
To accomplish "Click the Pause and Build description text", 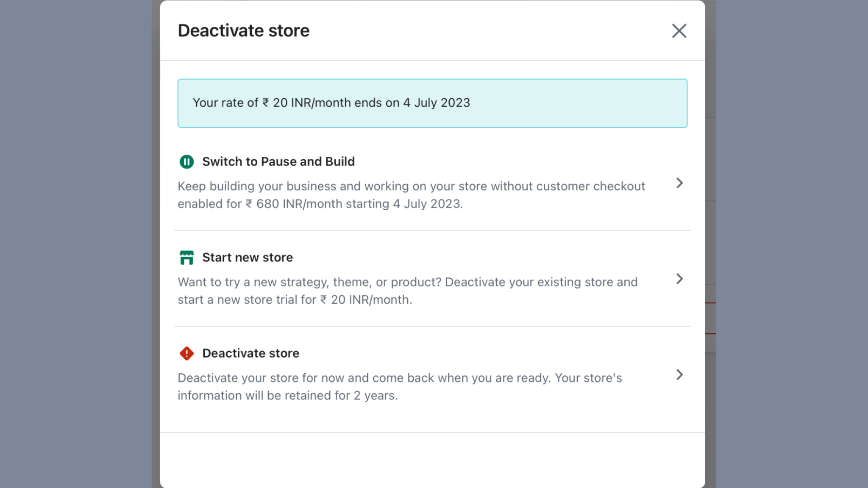I will coord(411,187).
